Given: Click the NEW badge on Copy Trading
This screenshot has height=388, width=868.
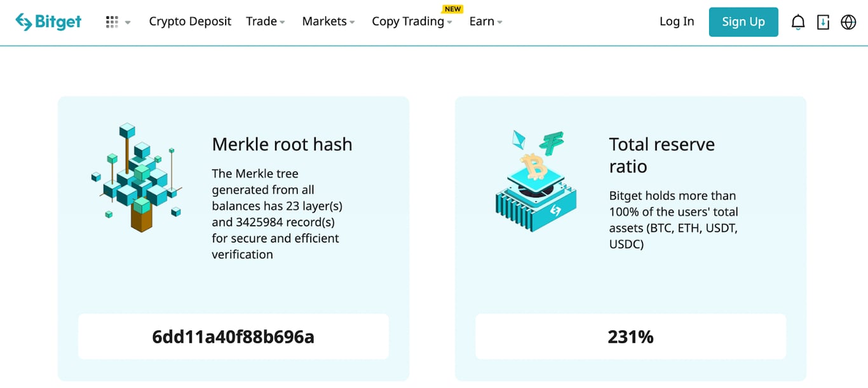Looking at the screenshot, I should pos(452,9).
